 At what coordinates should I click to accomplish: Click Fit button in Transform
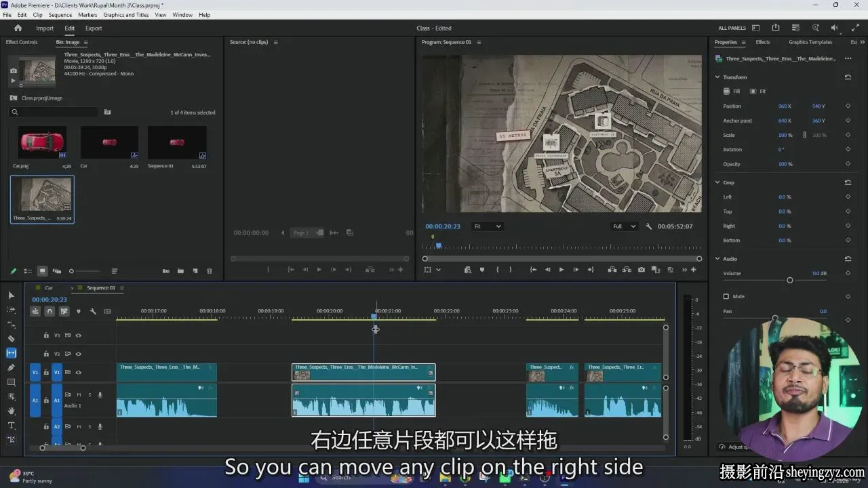pos(757,91)
